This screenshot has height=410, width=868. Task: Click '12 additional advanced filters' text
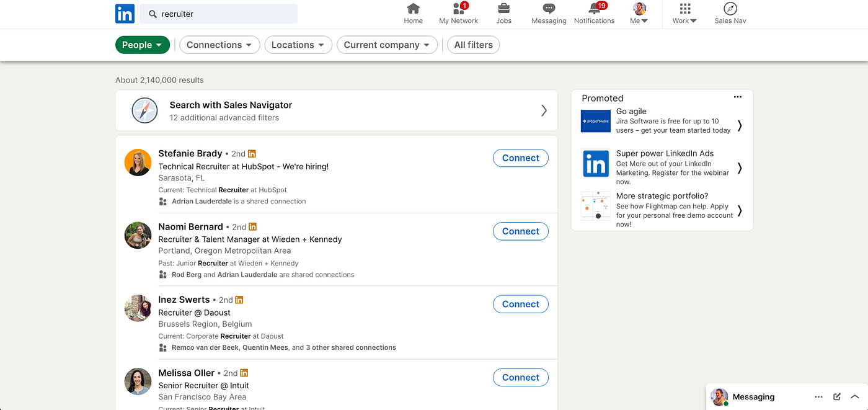pos(224,118)
